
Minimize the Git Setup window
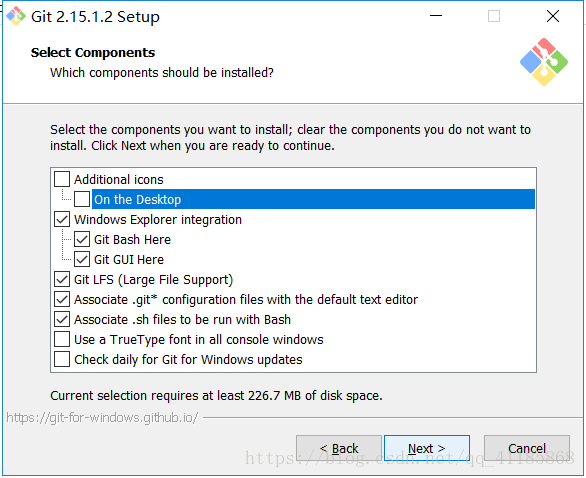436,16
